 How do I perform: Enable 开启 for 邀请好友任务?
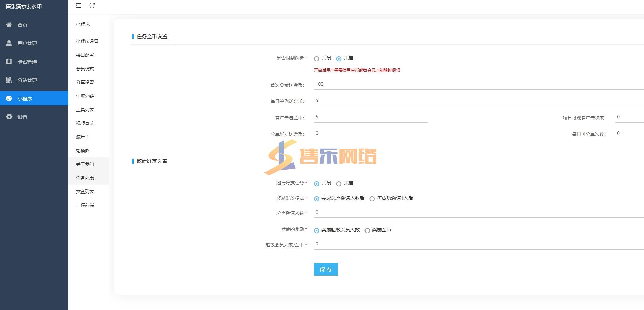[x=339, y=184]
